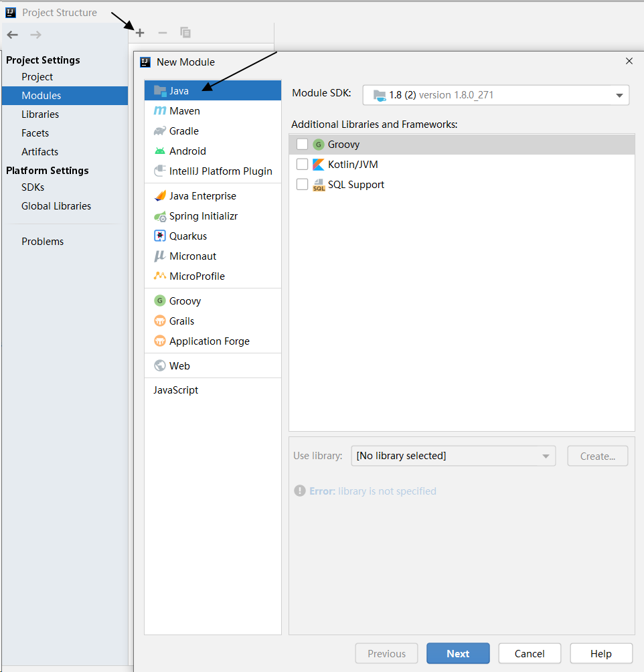Viewport: 644px width, 672px height.
Task: Click the Help button
Action: point(601,653)
